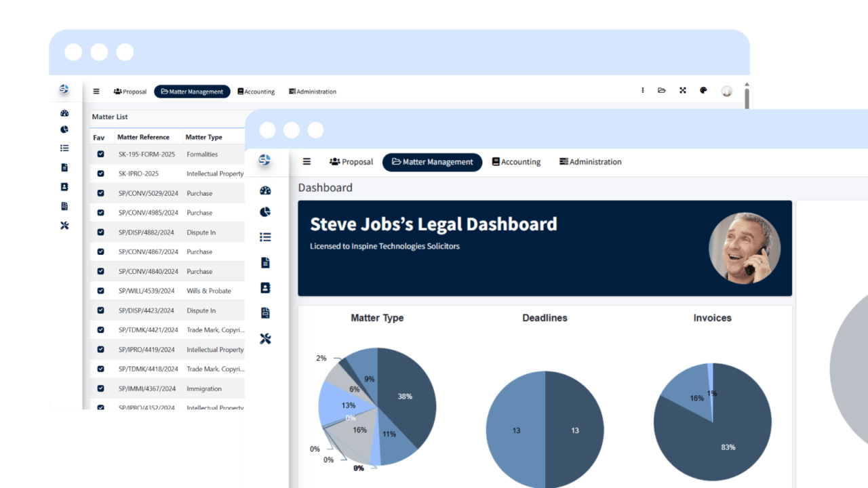Toggle favourite checkbox for SP/WILL/4539/2024
This screenshot has width=868, height=488.
100,291
